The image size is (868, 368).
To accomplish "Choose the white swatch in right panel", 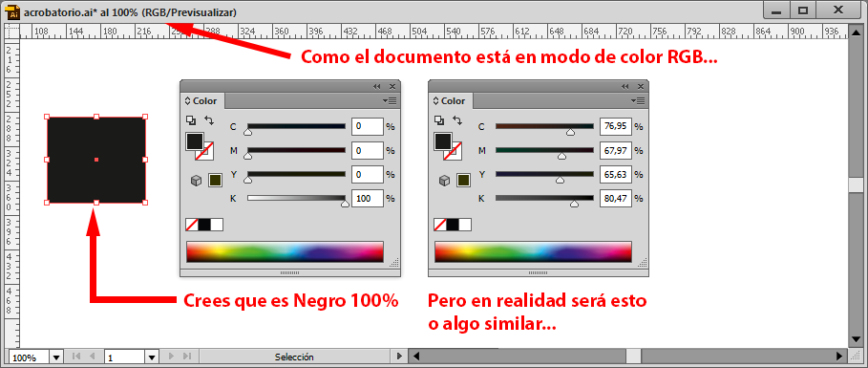I will 465,225.
